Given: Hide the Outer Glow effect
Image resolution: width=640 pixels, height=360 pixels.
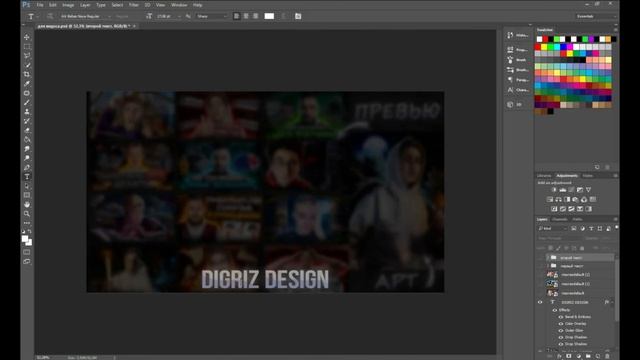Looking at the screenshot, I should (x=561, y=331).
